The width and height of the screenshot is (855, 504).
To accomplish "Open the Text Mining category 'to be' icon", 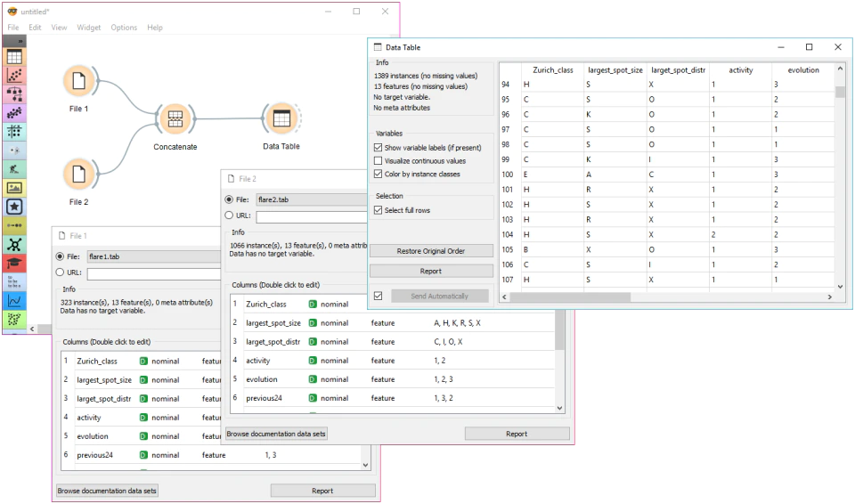I will coord(14,282).
